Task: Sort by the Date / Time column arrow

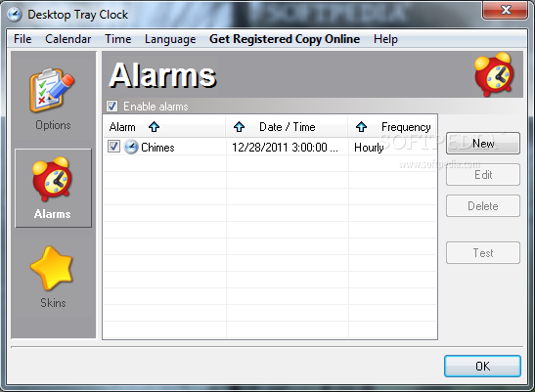Action: 239,127
